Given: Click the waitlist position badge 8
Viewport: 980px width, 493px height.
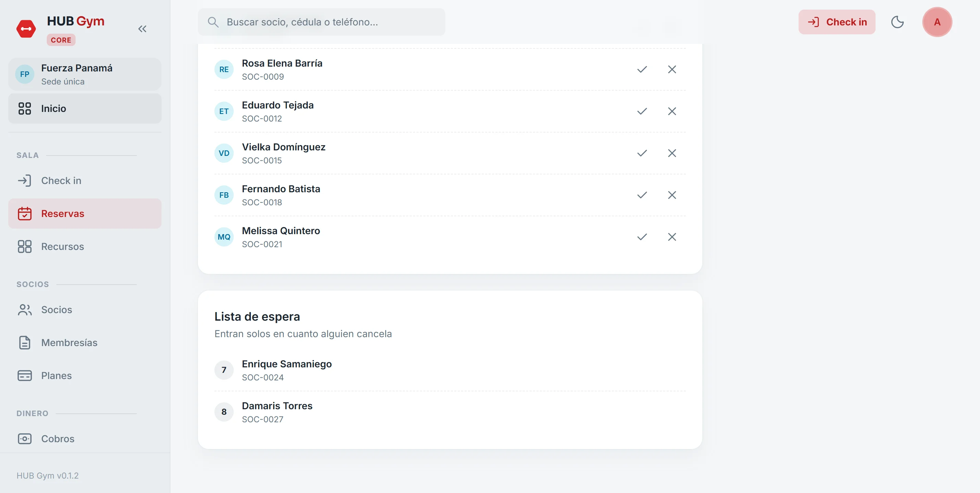Looking at the screenshot, I should click(x=224, y=412).
